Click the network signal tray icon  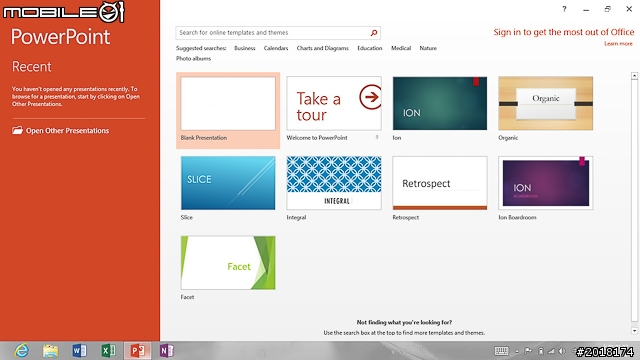(551, 351)
